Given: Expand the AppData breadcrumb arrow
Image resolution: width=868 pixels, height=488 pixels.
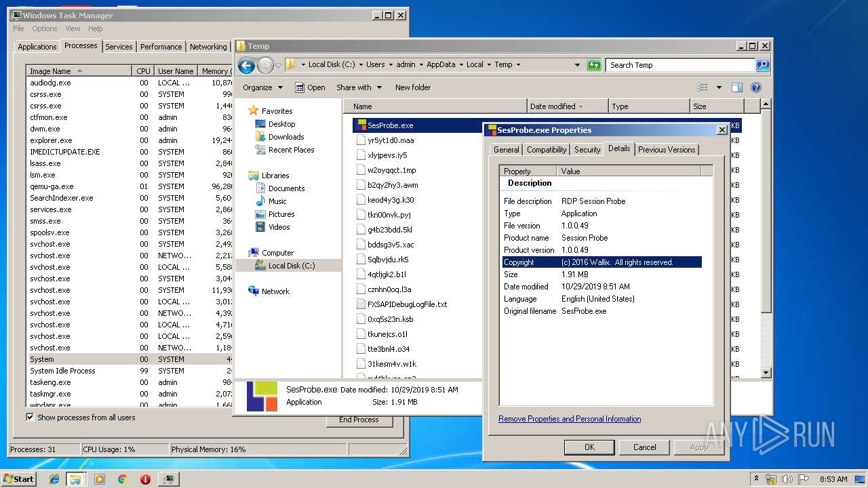Looking at the screenshot, I should (460, 65).
